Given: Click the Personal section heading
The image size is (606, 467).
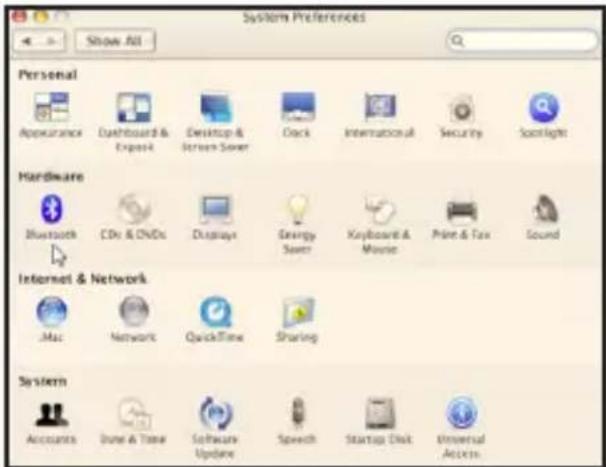Looking at the screenshot, I should pyautogui.click(x=48, y=74).
